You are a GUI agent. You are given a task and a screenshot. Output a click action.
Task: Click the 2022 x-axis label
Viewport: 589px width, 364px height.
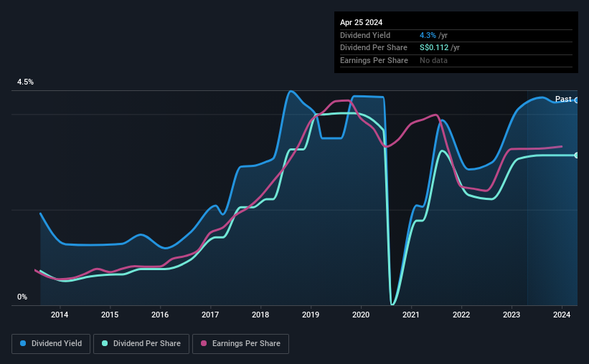[461, 315]
